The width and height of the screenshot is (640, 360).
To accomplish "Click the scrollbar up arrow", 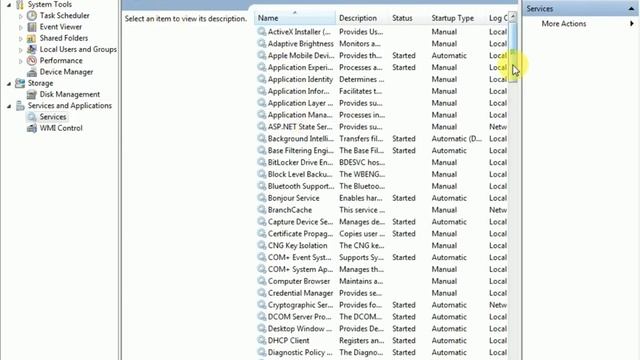I will pos(513,16).
